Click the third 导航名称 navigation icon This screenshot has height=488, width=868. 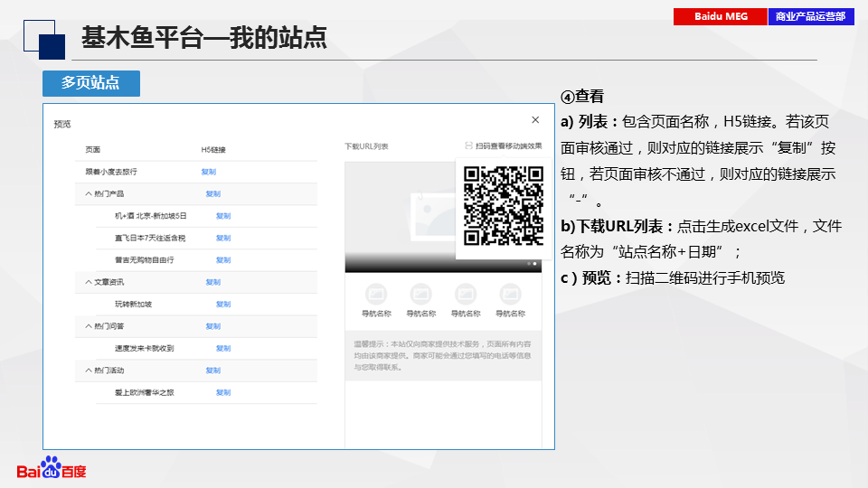coord(465,295)
